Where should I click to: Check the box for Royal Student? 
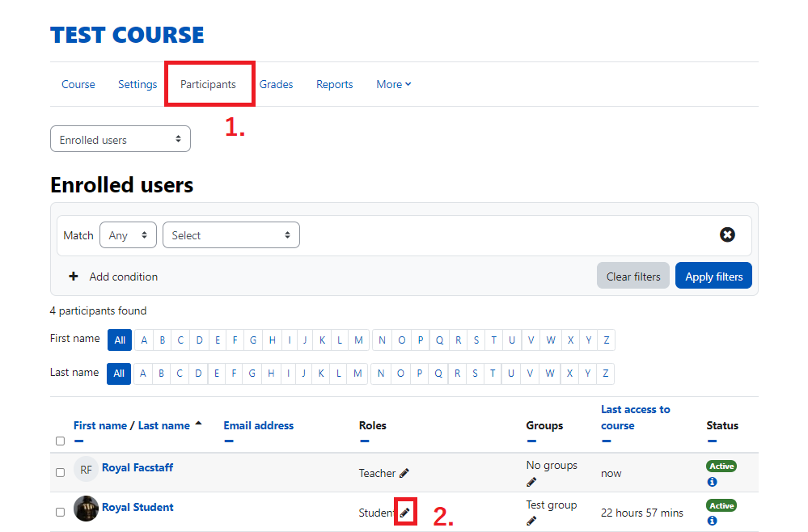point(61,512)
